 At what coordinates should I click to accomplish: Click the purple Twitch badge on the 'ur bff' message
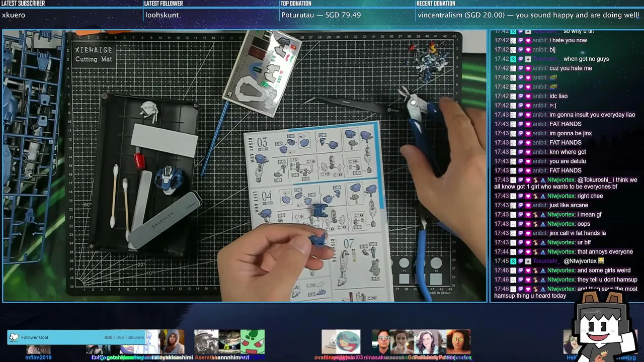point(521,242)
